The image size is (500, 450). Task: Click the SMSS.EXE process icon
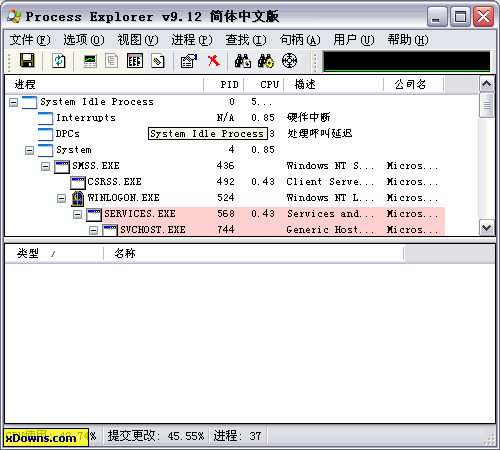coord(62,166)
